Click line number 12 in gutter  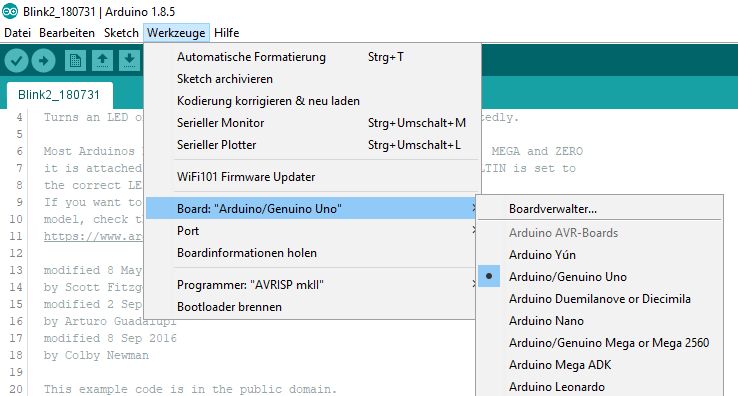click(x=16, y=253)
